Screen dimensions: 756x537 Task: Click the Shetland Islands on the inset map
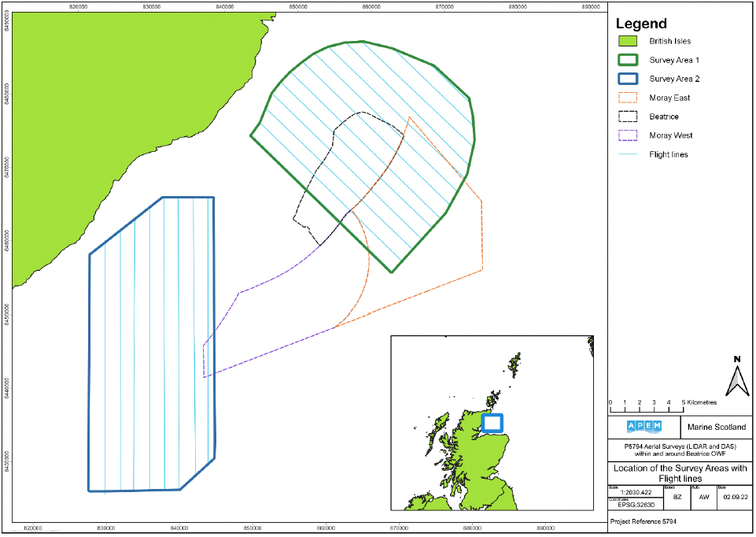[x=514, y=365]
